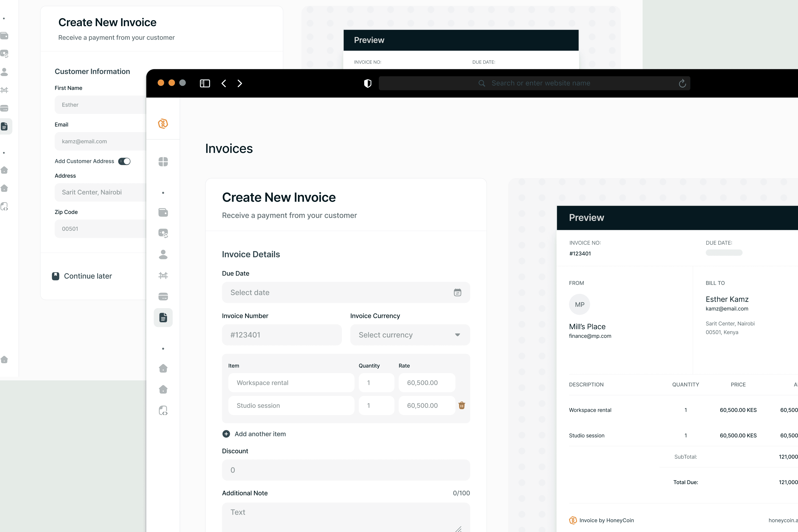Viewport: 798px width, 532px height.
Task: Open the card icon in background window sidebar
Action: (4, 108)
